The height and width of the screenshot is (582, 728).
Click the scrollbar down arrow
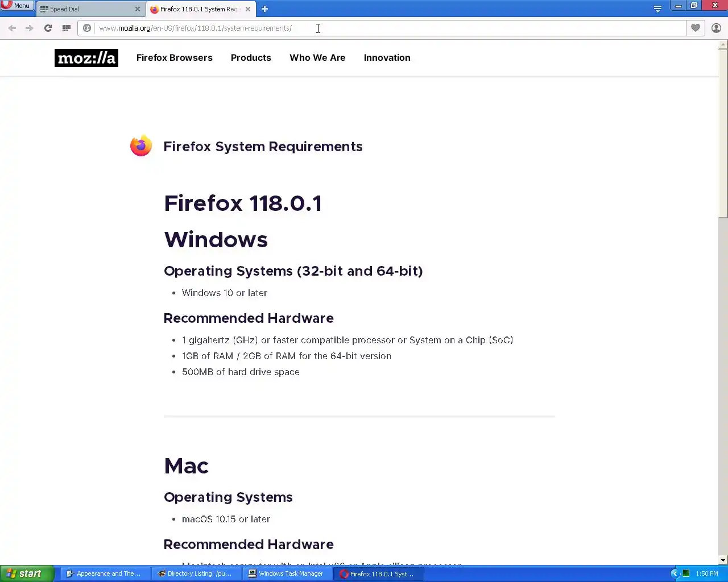point(723,560)
